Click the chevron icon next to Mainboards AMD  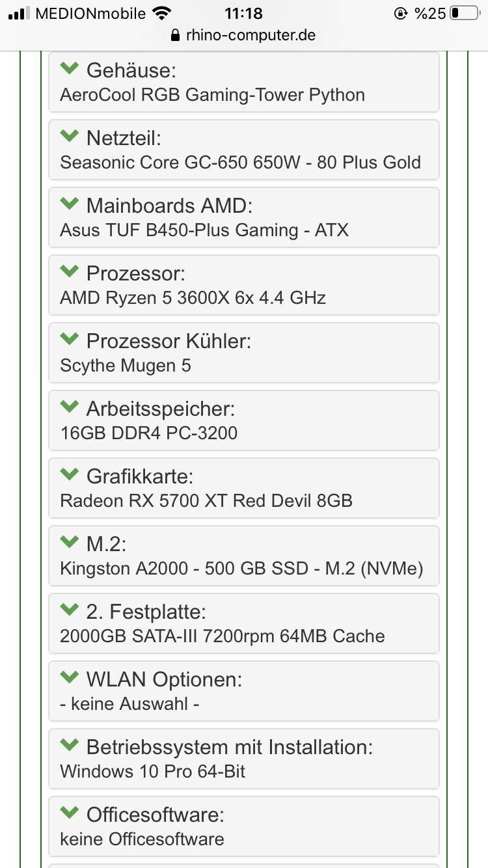coord(69,204)
